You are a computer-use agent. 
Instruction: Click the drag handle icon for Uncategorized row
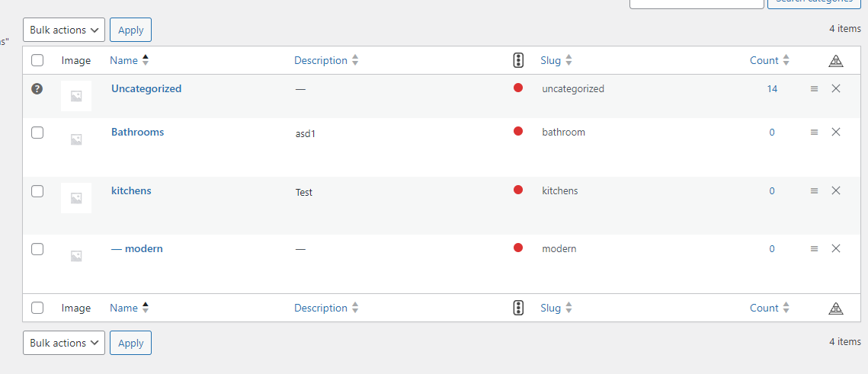[x=814, y=89]
